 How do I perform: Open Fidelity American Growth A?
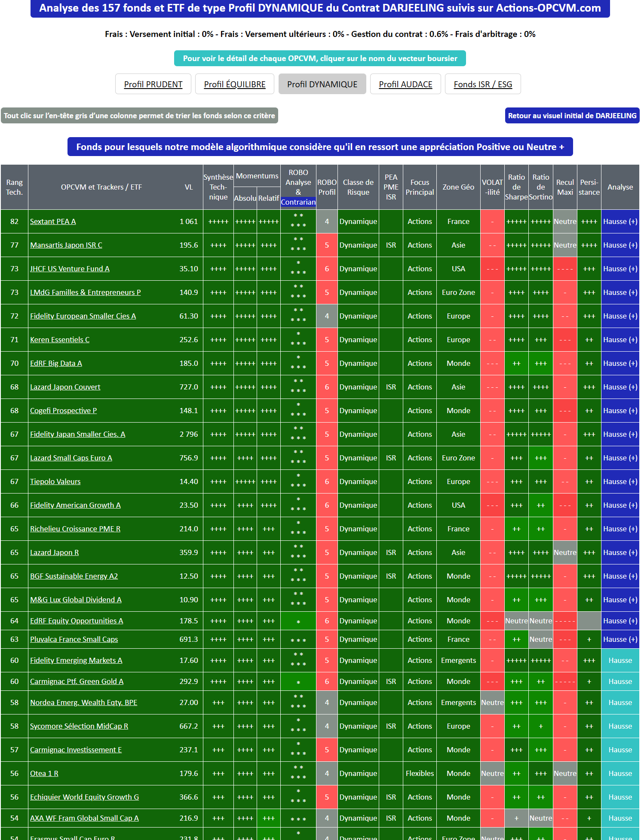tap(75, 505)
